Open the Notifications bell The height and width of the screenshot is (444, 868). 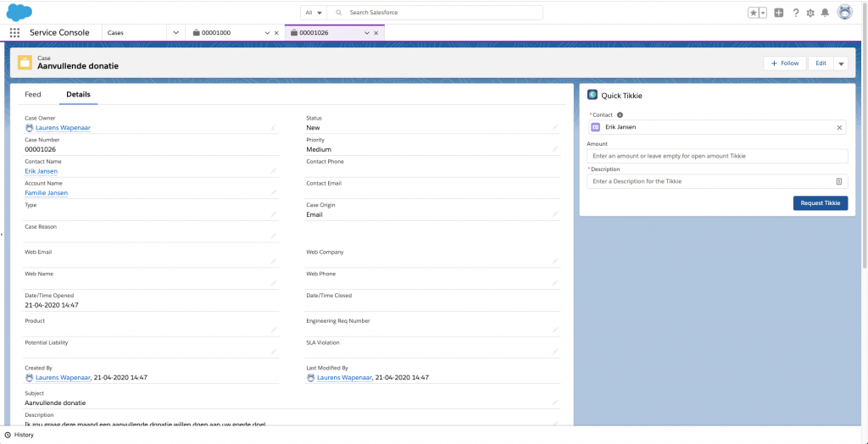click(825, 13)
